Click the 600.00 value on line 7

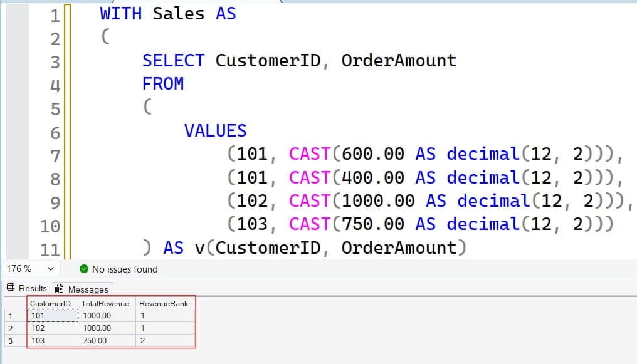373,154
